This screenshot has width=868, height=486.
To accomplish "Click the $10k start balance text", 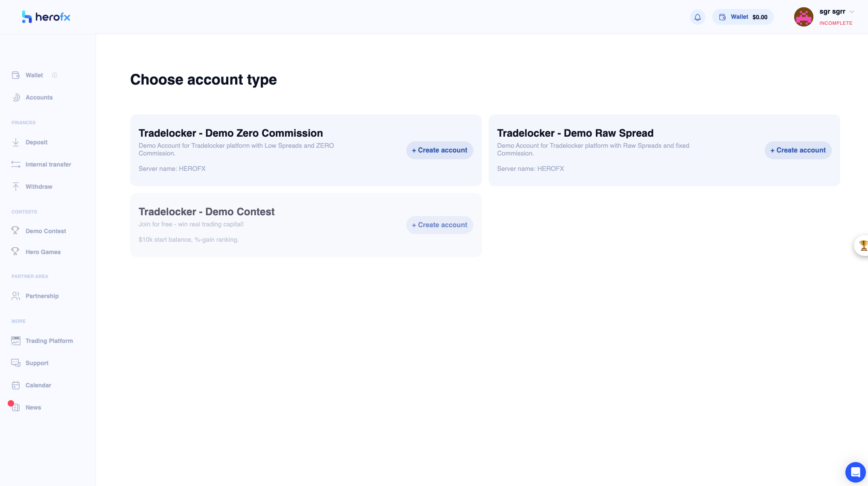I will coord(189,240).
